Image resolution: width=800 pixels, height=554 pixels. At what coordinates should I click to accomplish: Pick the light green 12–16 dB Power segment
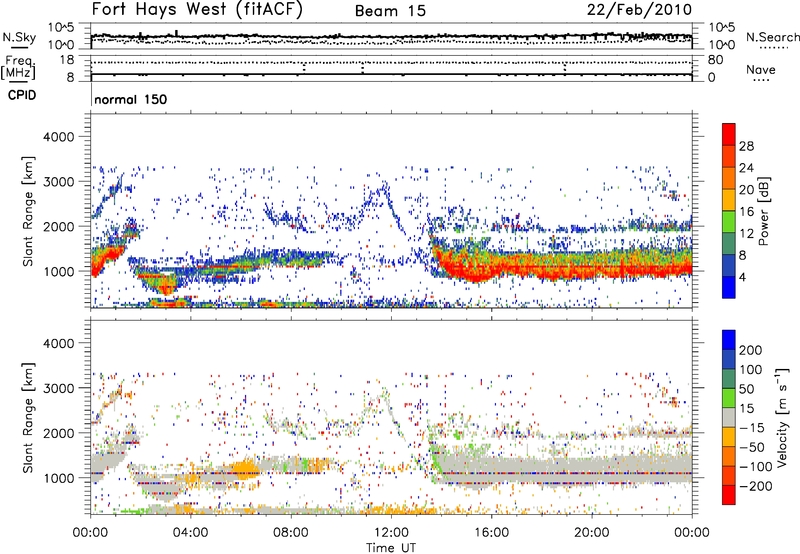729,222
